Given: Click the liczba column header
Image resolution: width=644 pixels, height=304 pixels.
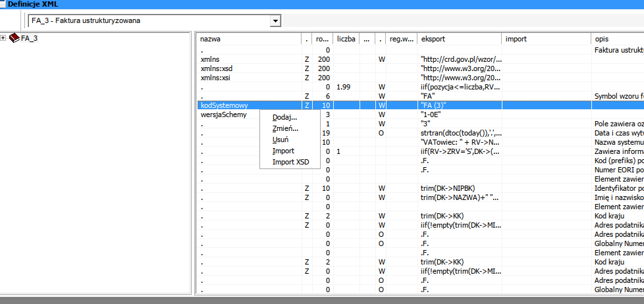Looking at the screenshot, I should (x=346, y=39).
